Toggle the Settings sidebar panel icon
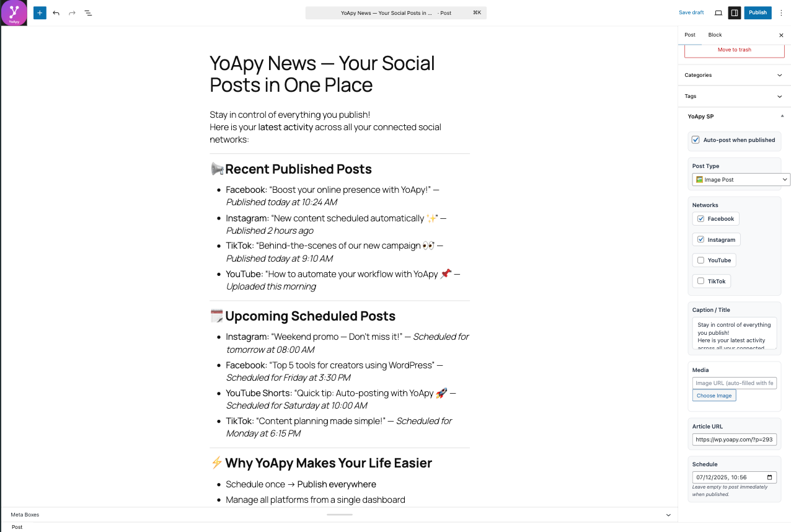Viewport: 791px width, 532px height. pyautogui.click(x=734, y=12)
